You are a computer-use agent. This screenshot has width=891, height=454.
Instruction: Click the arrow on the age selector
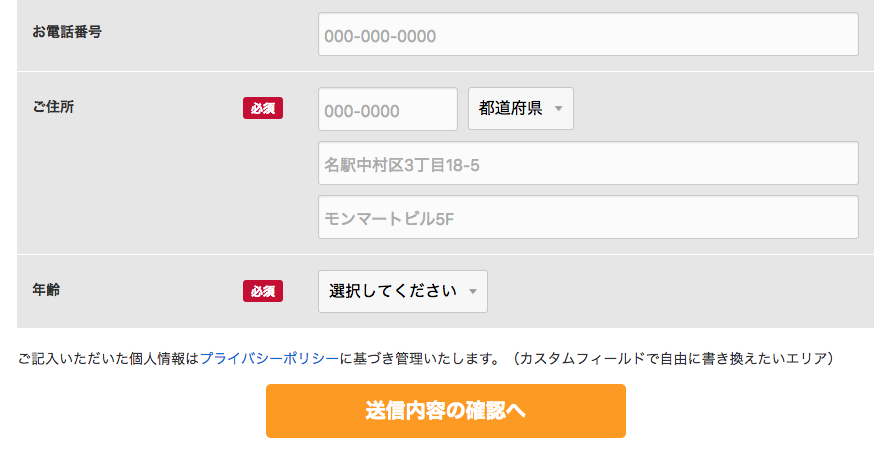click(x=472, y=292)
